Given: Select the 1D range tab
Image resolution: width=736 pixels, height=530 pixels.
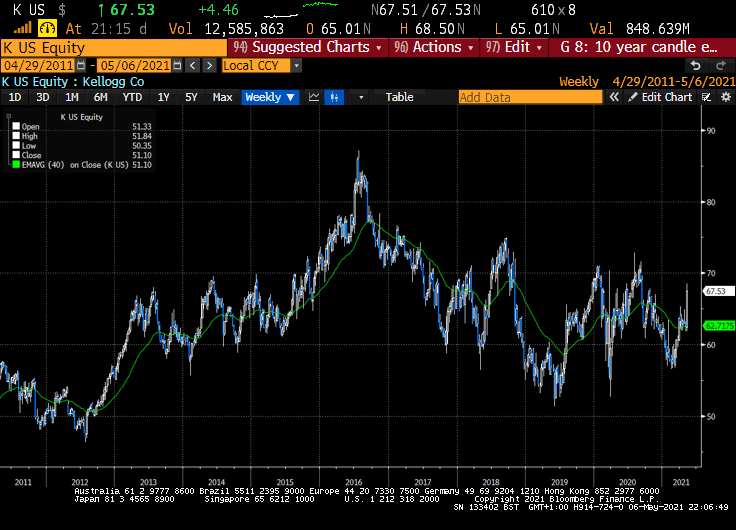Looking at the screenshot, I should coord(15,97).
